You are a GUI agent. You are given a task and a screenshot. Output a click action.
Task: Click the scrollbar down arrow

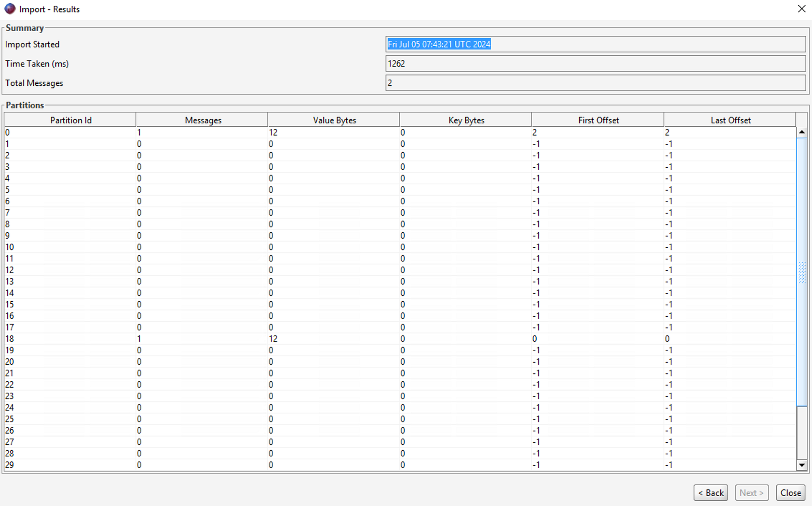[x=801, y=465]
